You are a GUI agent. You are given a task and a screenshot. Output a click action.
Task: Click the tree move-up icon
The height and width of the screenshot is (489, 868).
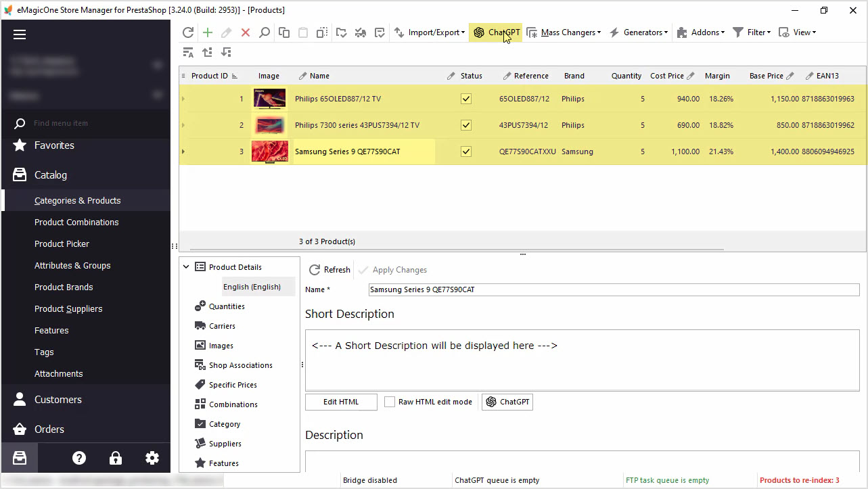click(207, 52)
